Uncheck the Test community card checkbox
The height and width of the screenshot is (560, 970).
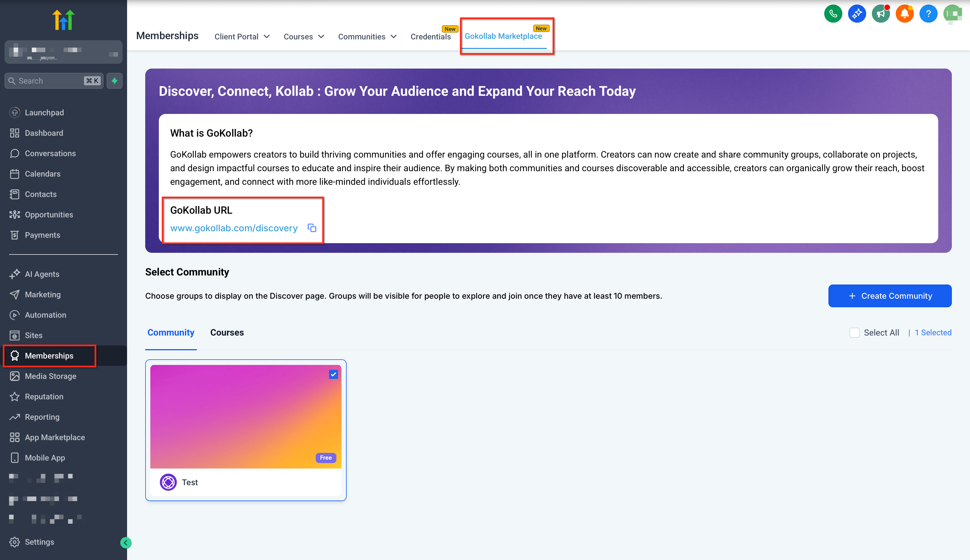point(333,374)
